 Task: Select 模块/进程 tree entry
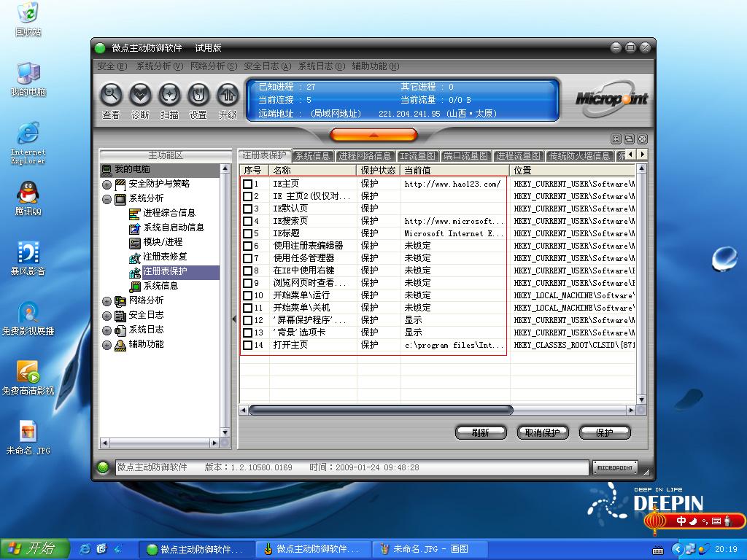click(163, 242)
